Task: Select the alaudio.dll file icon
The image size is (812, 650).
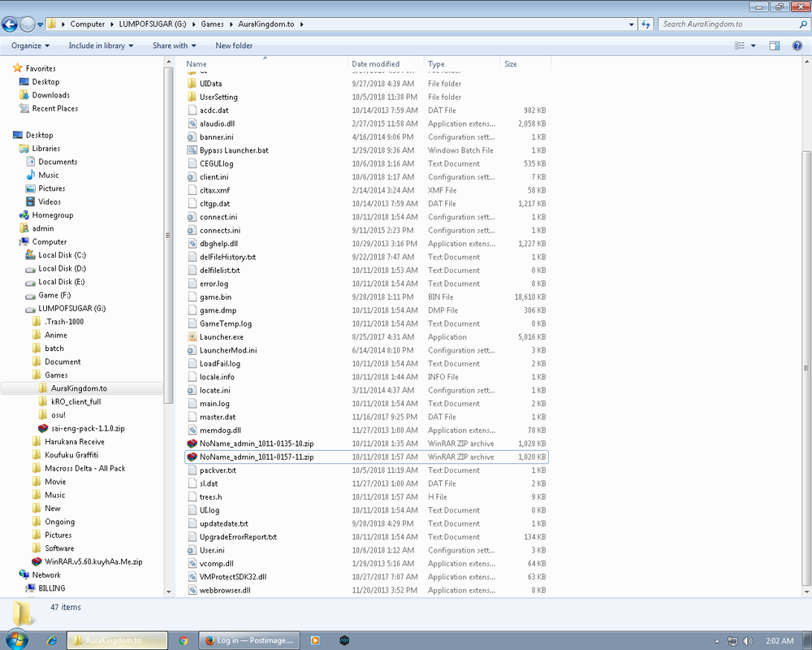Action: pyautogui.click(x=192, y=123)
